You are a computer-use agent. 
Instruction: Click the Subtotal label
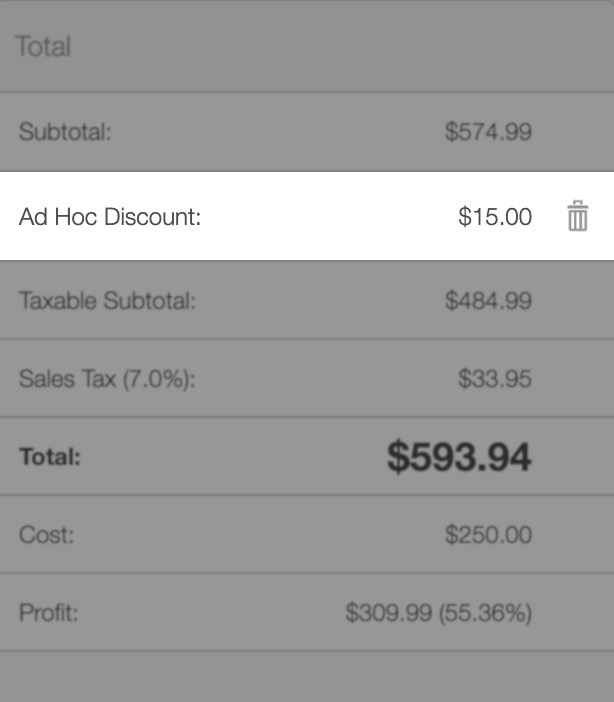pos(65,132)
